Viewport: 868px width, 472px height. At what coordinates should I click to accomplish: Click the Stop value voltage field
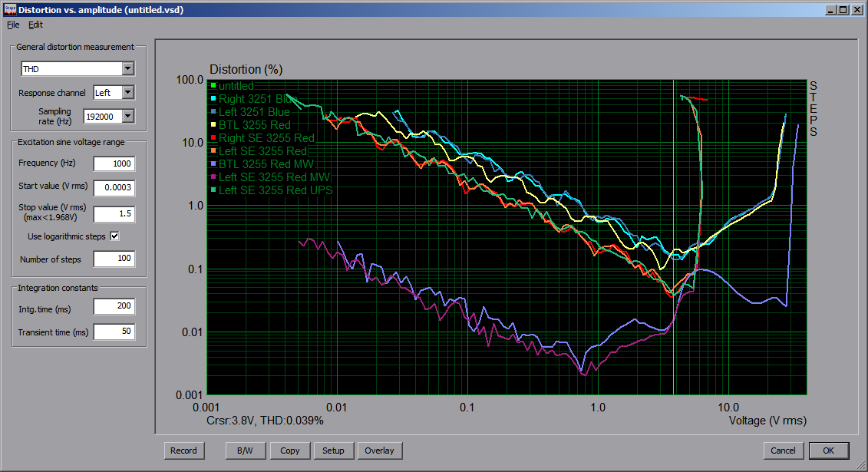tap(114, 214)
